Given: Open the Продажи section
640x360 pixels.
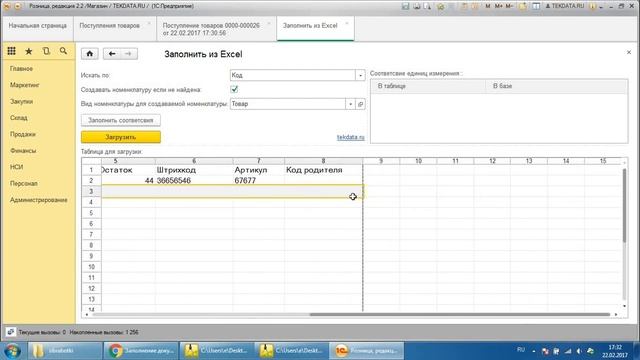Looking at the screenshot, I should [23, 134].
